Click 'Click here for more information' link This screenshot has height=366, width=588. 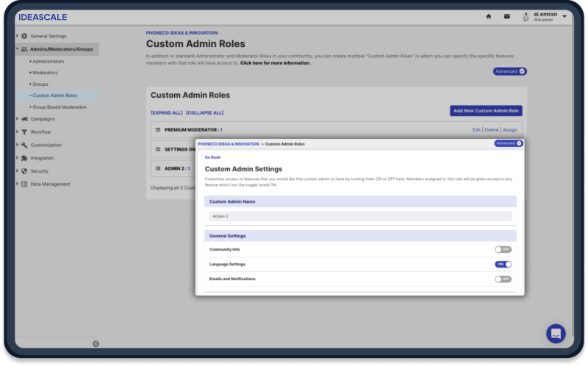click(x=275, y=63)
